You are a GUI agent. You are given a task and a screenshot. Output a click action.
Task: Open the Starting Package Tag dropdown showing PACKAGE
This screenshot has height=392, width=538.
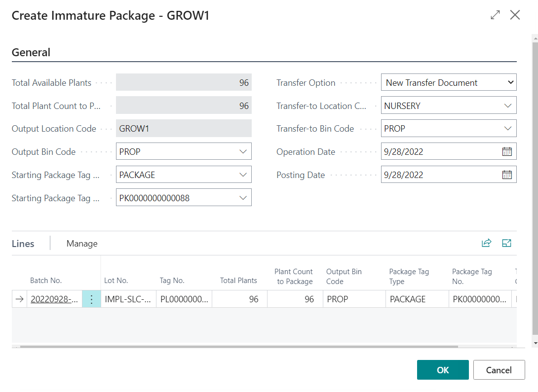pos(244,174)
